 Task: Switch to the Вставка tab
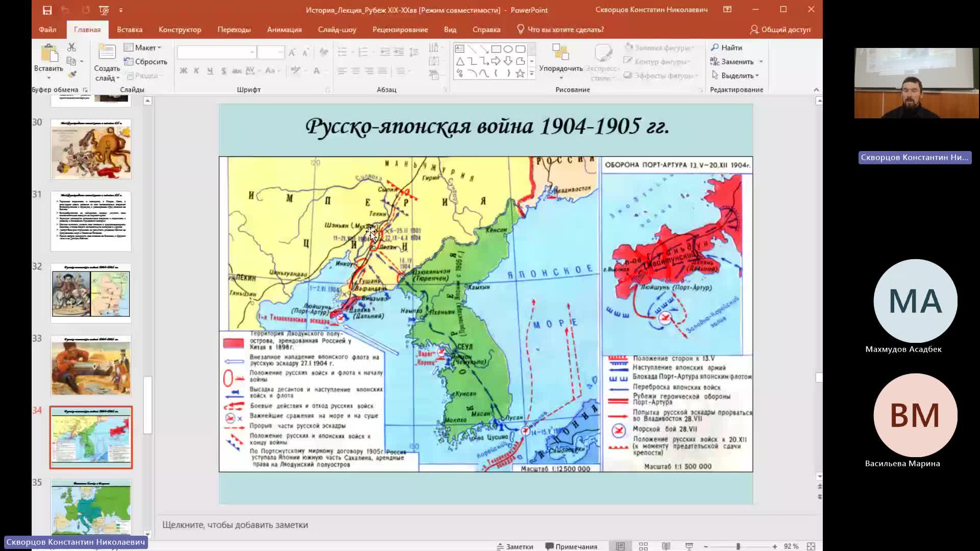130,30
